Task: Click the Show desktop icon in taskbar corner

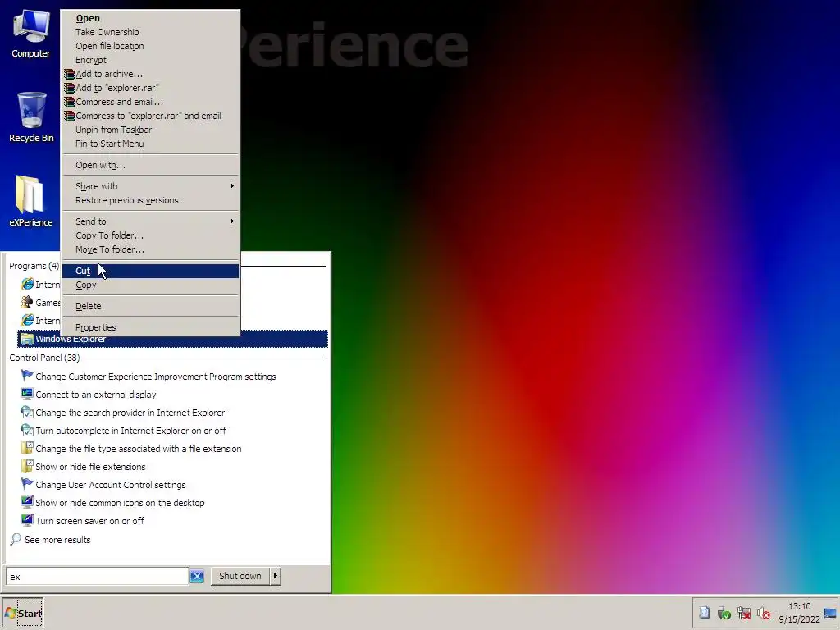Action: pyautogui.click(x=831, y=613)
